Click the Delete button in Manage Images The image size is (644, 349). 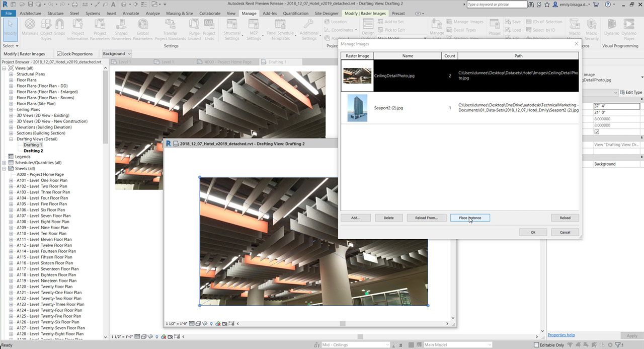point(389,218)
